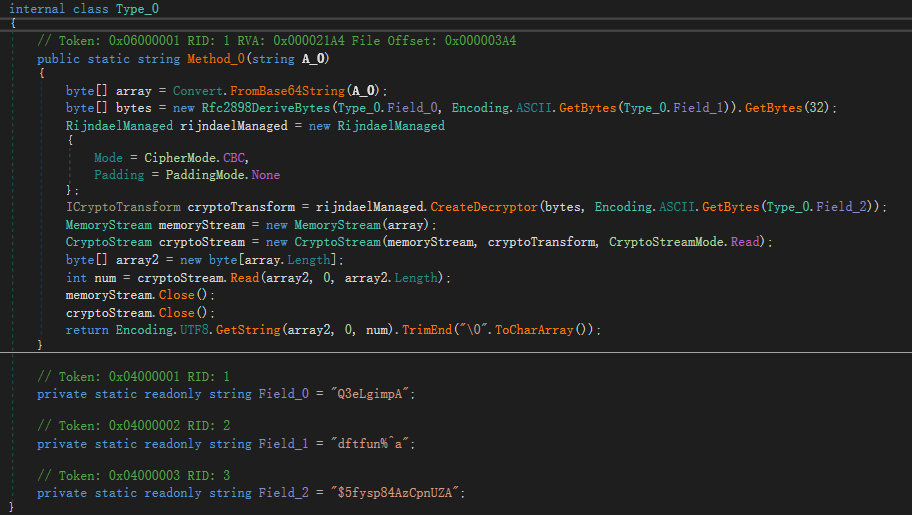The image size is (912, 515).
Task: Click MemoryStream after new in memoryStream declaration
Action: (337, 225)
